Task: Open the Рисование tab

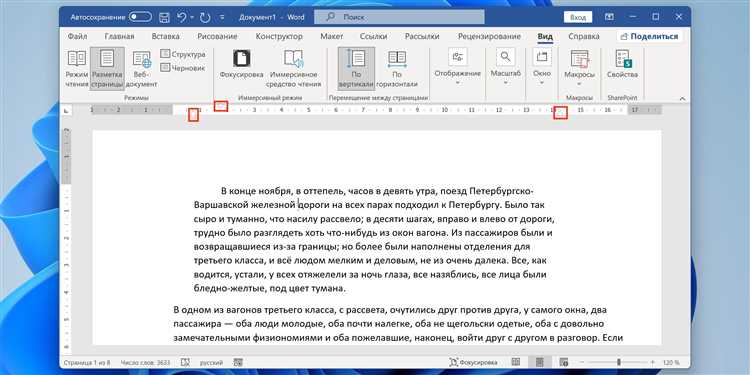Action: tap(218, 36)
